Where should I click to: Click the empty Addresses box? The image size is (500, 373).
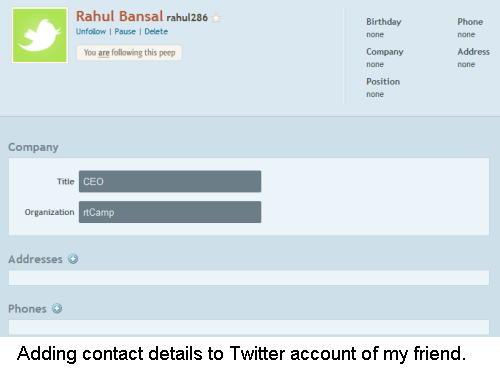(x=249, y=278)
